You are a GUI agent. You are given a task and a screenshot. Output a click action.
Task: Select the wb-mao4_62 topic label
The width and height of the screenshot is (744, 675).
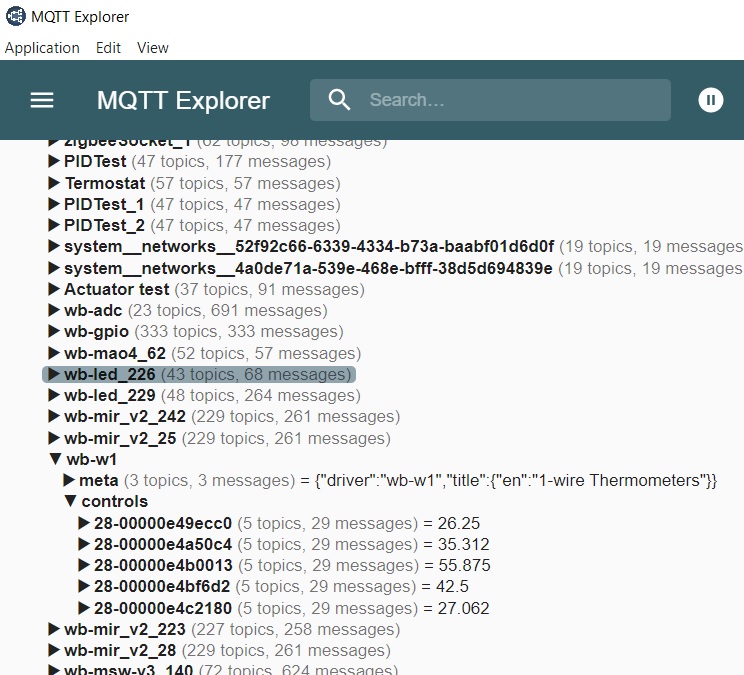click(x=115, y=353)
